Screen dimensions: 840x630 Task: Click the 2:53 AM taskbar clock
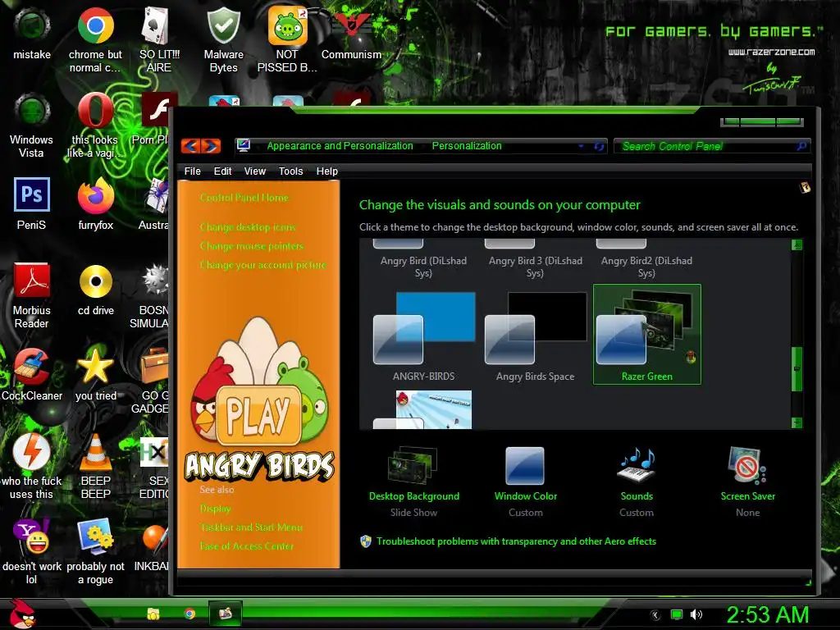(x=767, y=614)
